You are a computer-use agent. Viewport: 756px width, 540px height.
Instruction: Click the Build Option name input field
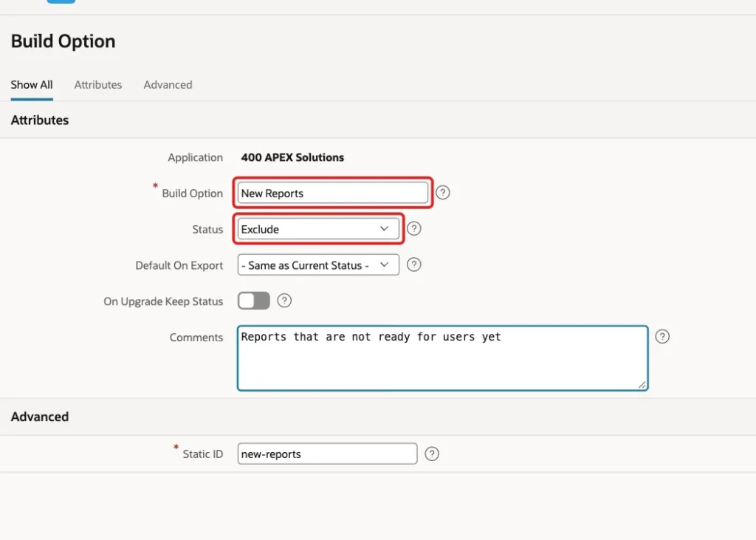point(333,193)
